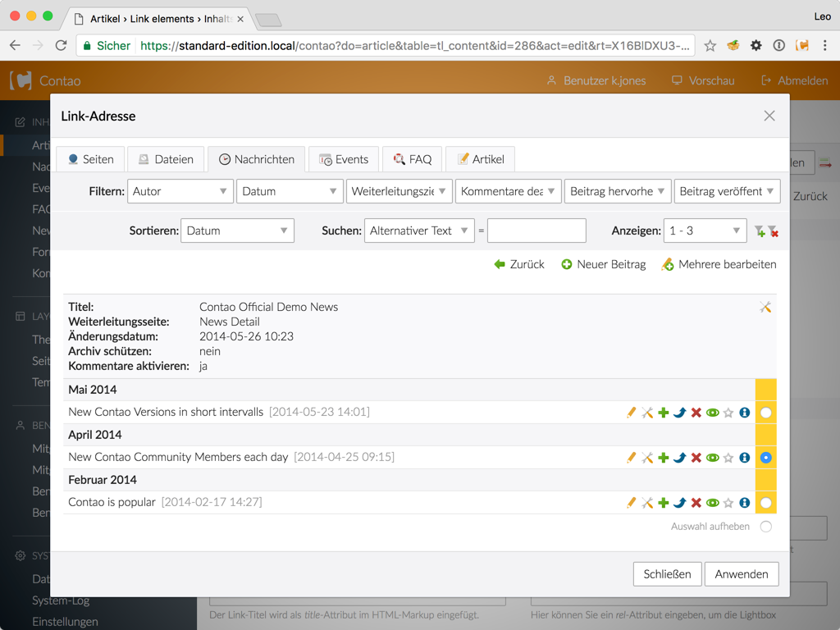Screen dimensions: 840x630
Task: Click the Anwenden button
Action: (x=742, y=574)
